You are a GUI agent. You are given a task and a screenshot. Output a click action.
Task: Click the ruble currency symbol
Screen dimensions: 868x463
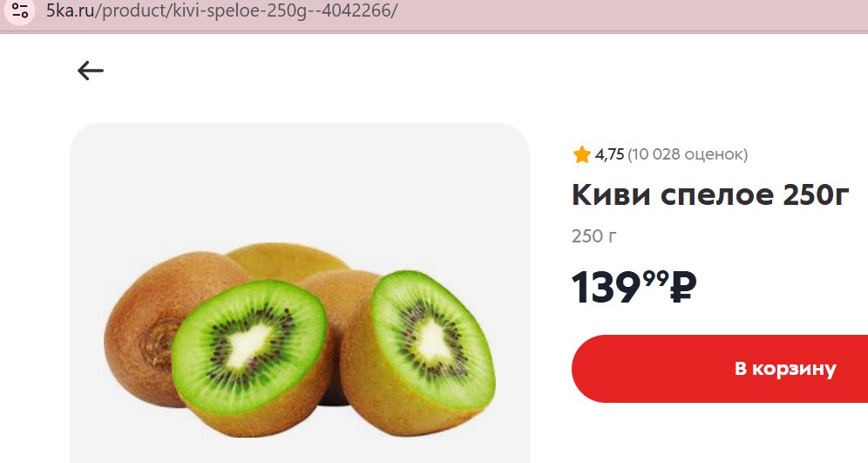pos(683,287)
